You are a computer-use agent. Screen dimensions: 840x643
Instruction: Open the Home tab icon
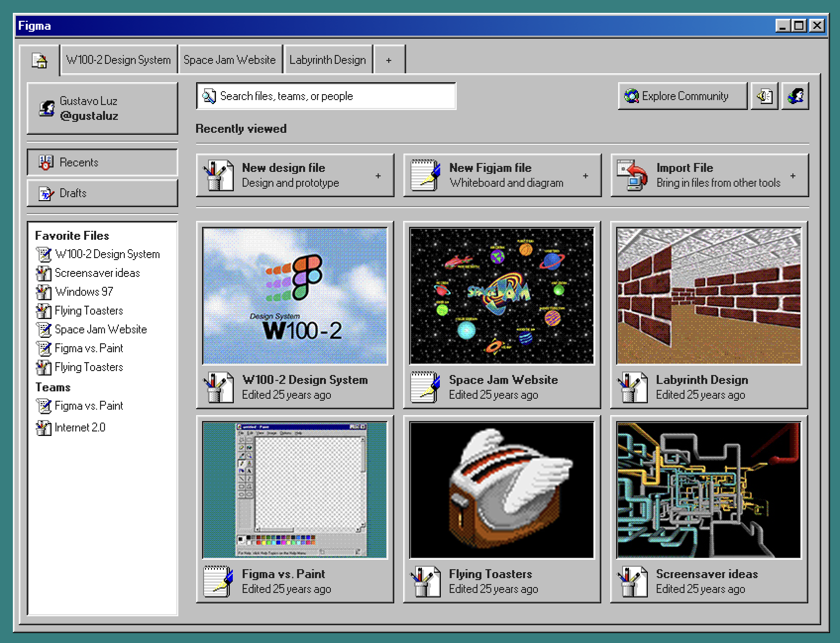click(40, 60)
